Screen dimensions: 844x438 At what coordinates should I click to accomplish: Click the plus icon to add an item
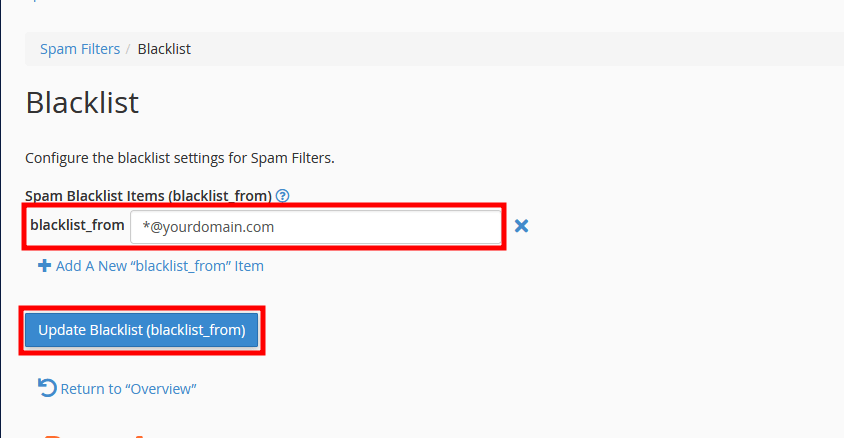coord(44,266)
